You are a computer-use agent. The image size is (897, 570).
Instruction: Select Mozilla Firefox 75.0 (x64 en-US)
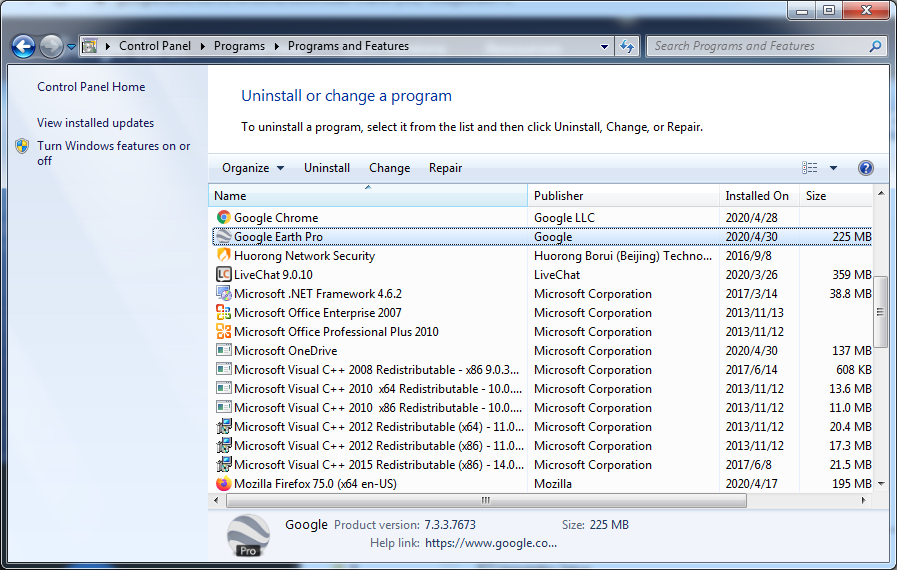(x=315, y=484)
